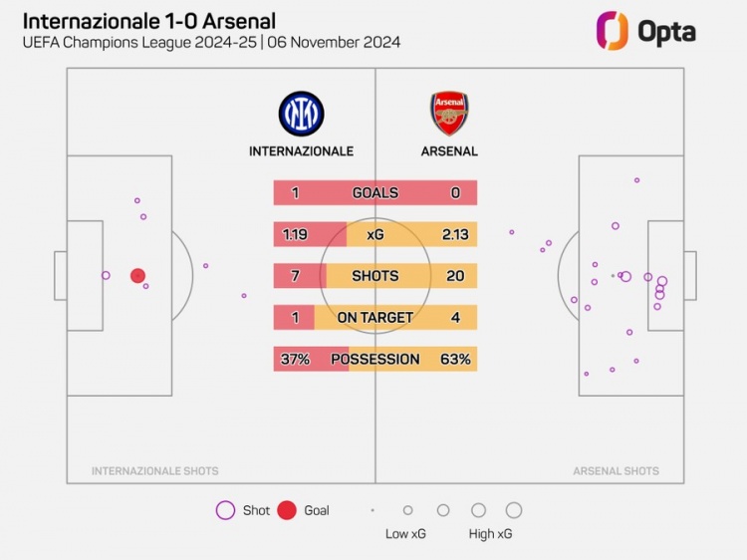Select the xG stat bar label

(x=375, y=234)
